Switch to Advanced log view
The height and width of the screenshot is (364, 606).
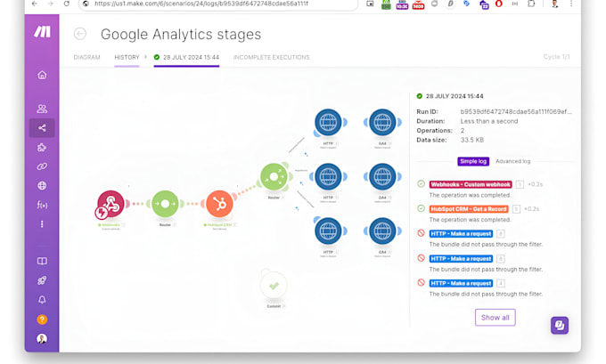pyautogui.click(x=512, y=161)
